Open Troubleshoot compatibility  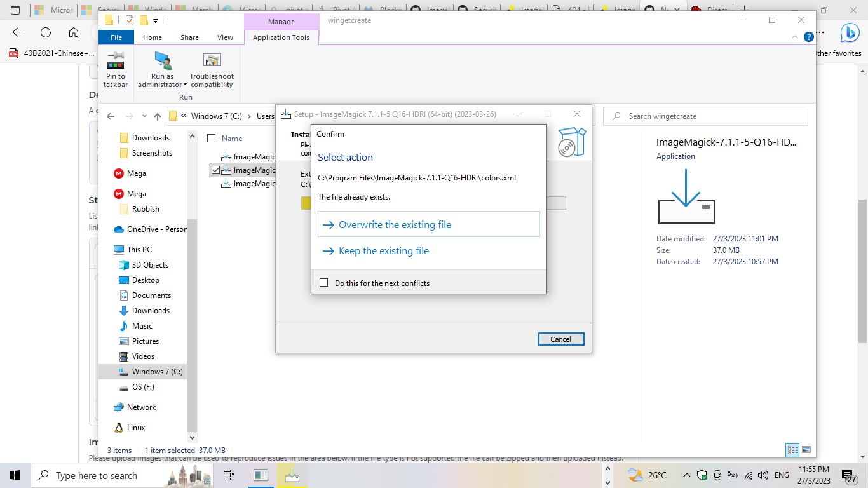tap(212, 69)
